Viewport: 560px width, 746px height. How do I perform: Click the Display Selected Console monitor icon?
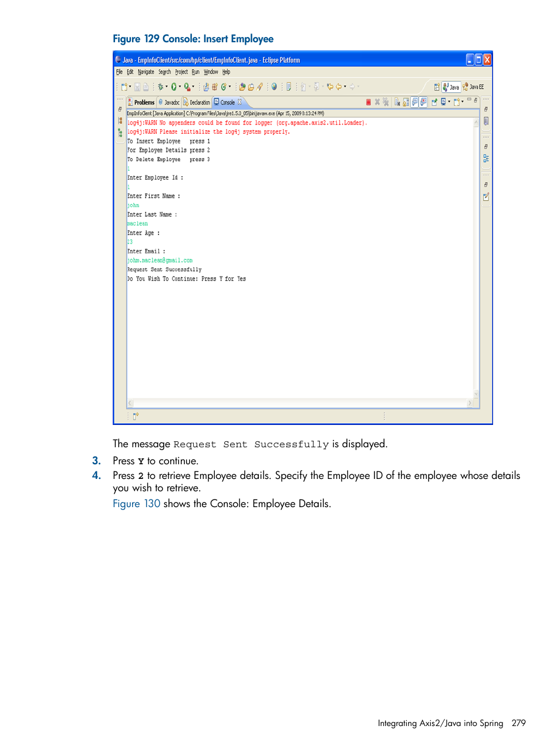443,102
